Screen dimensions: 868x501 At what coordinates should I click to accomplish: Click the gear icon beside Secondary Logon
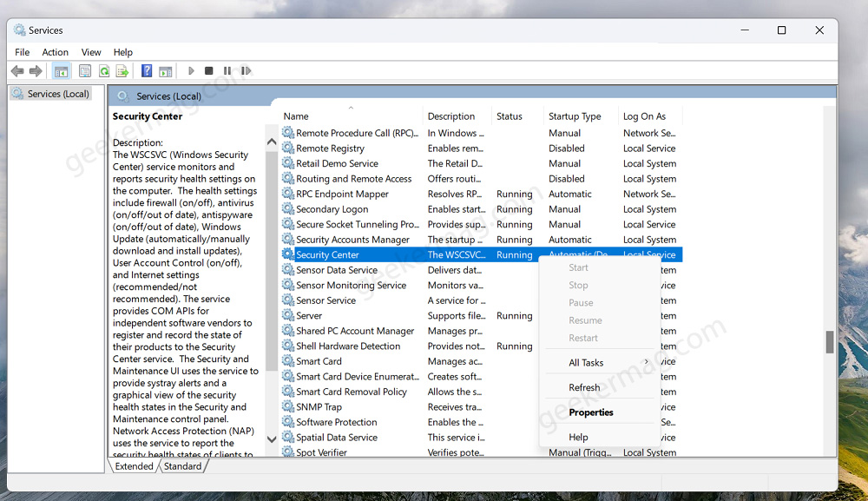pos(288,208)
